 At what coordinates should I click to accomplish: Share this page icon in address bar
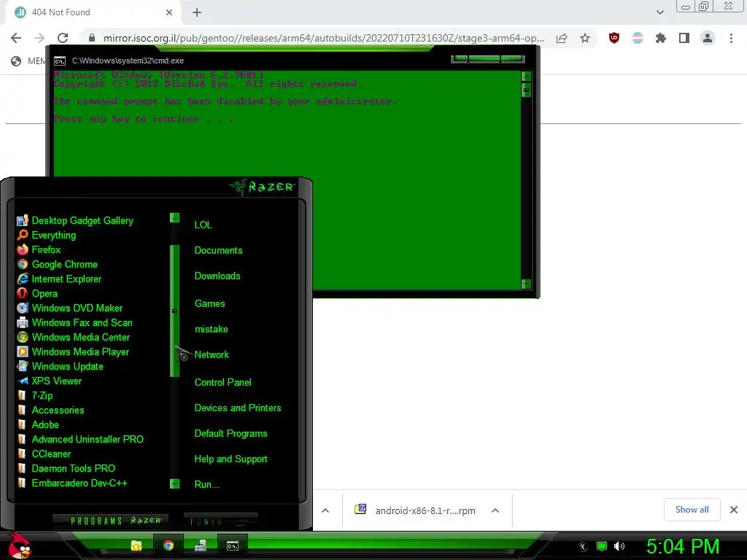[562, 38]
